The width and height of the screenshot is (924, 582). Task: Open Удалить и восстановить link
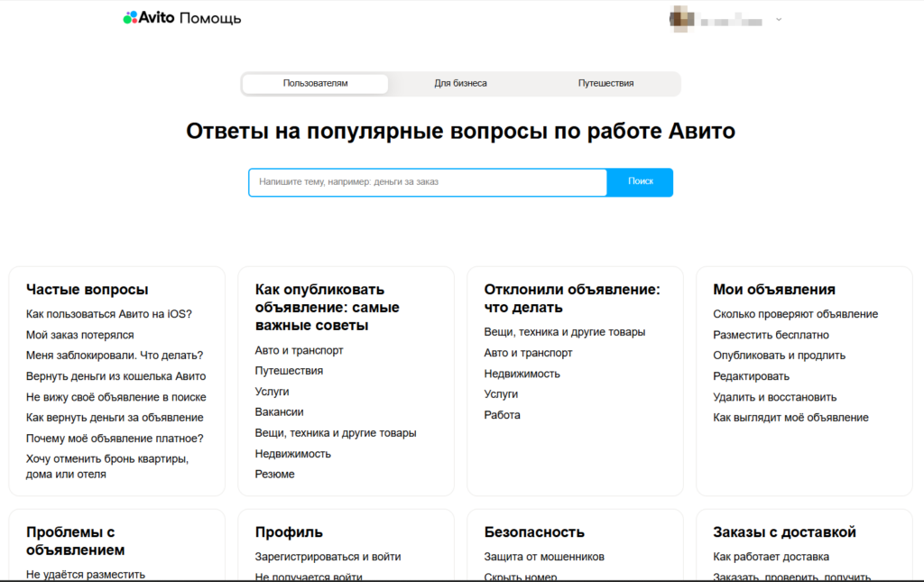[x=775, y=397]
